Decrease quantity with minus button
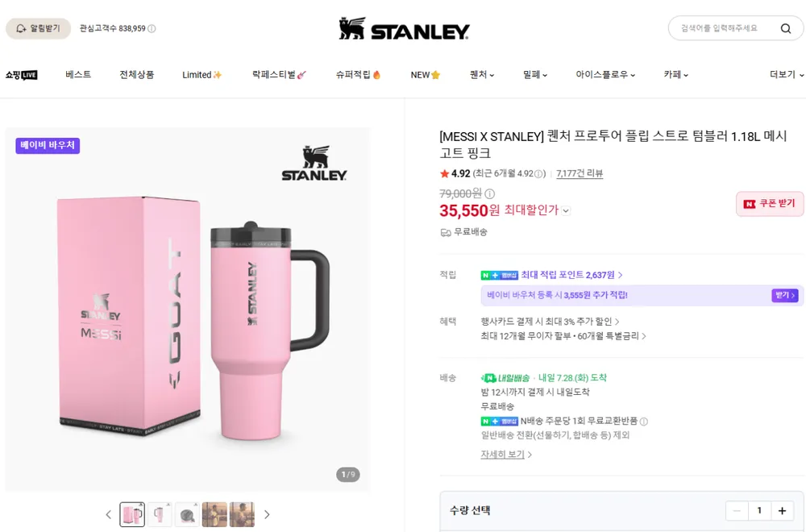This screenshot has width=806, height=532. click(x=736, y=510)
